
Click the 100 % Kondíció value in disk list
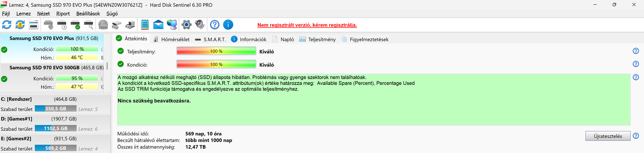click(x=77, y=49)
